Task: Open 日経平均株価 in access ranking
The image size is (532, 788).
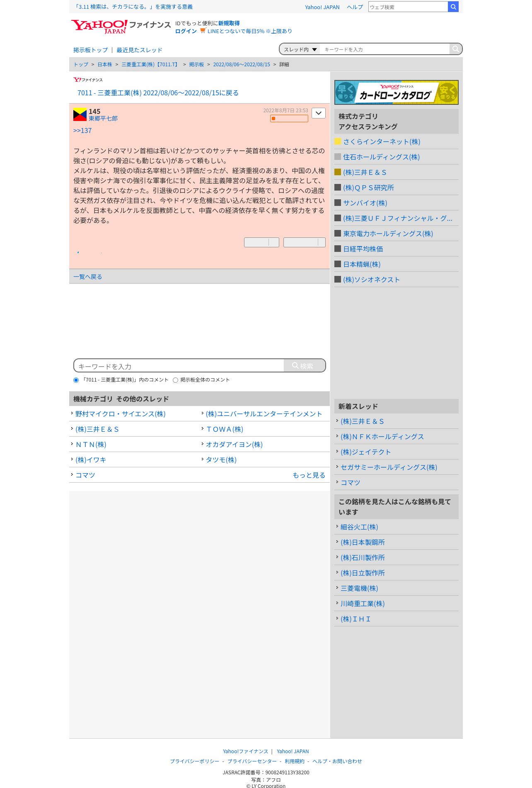Action: coord(363,249)
